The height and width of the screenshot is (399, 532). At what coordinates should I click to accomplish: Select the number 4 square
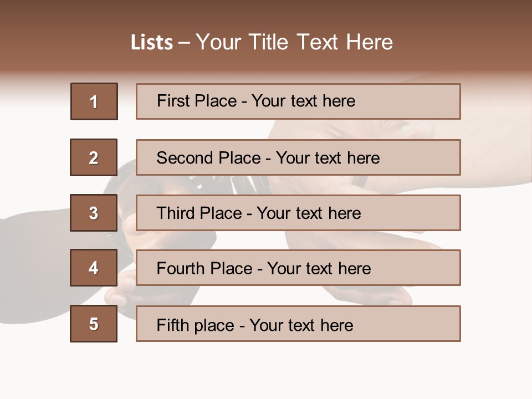[94, 268]
